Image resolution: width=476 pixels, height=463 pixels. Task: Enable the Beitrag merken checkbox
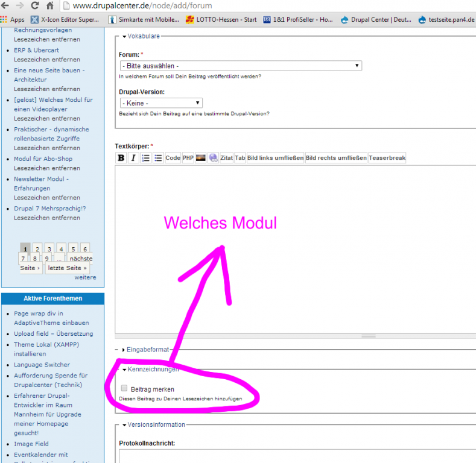point(124,389)
